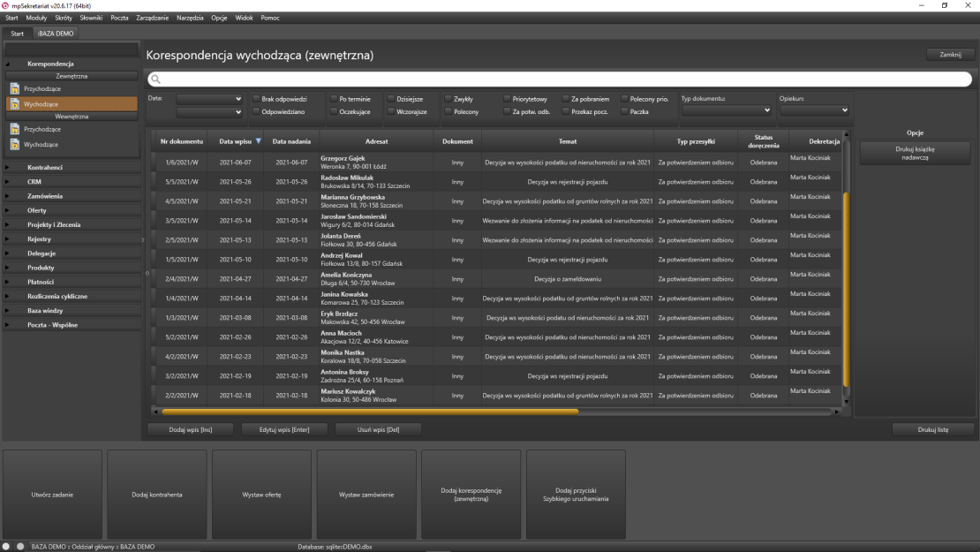Click the Utwórz zadanie quick-launch tile

(x=52, y=495)
